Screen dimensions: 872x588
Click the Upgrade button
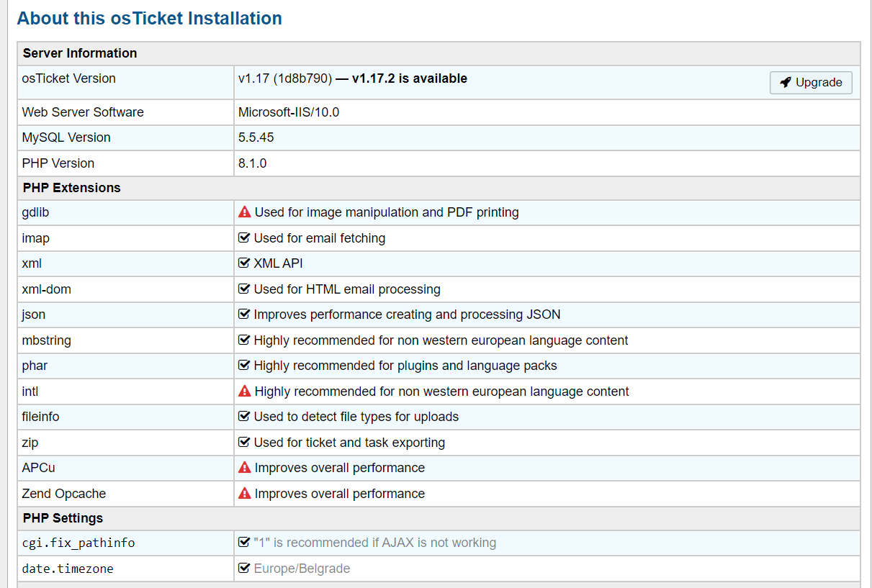click(811, 83)
